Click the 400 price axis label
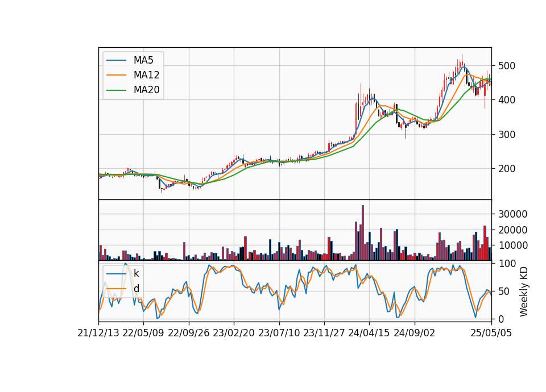 pos(507,100)
